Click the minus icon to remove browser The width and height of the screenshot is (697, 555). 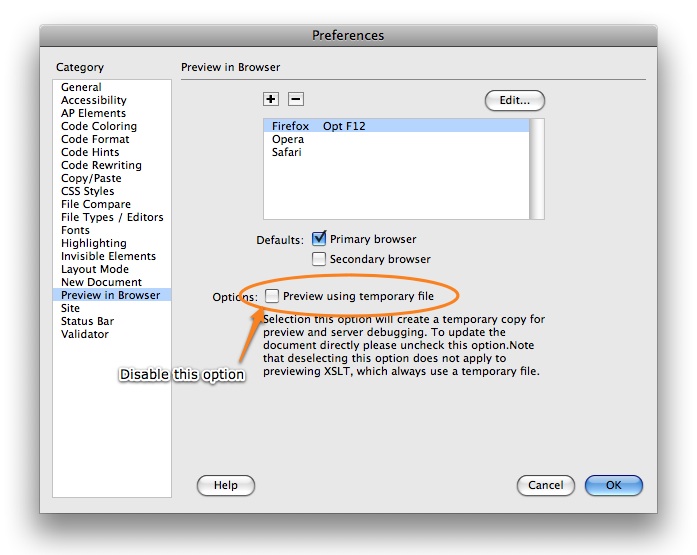pyautogui.click(x=295, y=99)
